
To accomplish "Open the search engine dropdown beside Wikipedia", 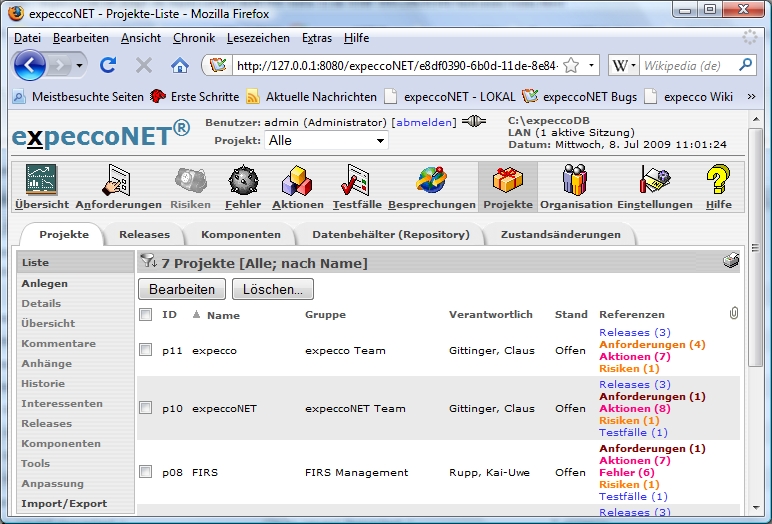I will pos(624,66).
